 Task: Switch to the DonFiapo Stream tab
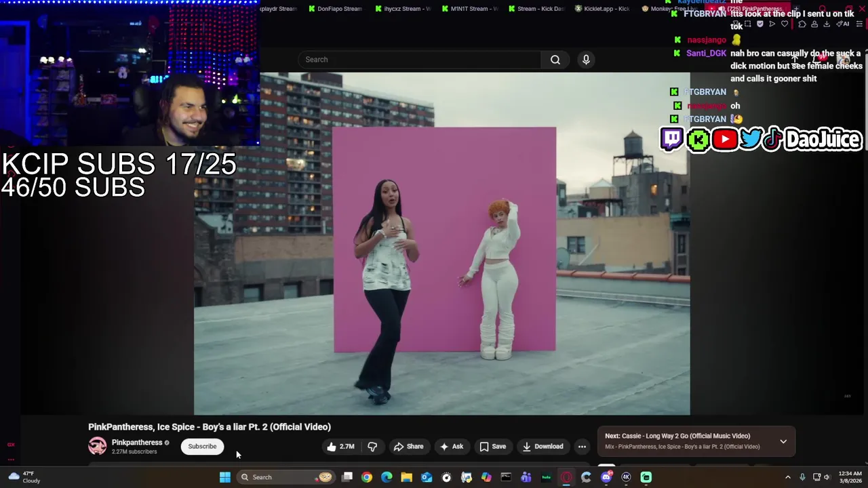(335, 9)
